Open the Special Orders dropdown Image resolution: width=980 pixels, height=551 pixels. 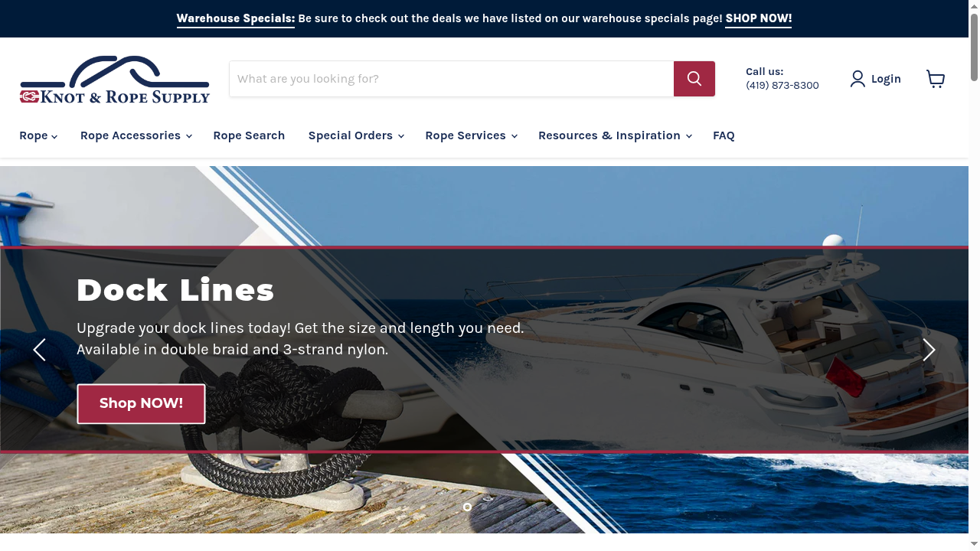356,135
